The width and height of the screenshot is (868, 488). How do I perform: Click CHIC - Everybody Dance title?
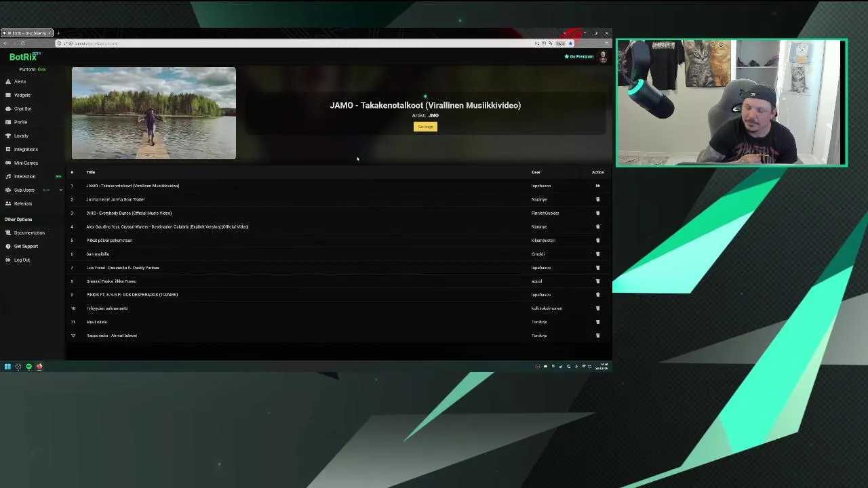(129, 213)
